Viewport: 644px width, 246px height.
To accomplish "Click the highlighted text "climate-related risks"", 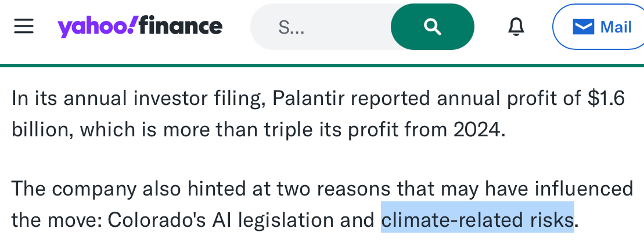I will tap(477, 220).
